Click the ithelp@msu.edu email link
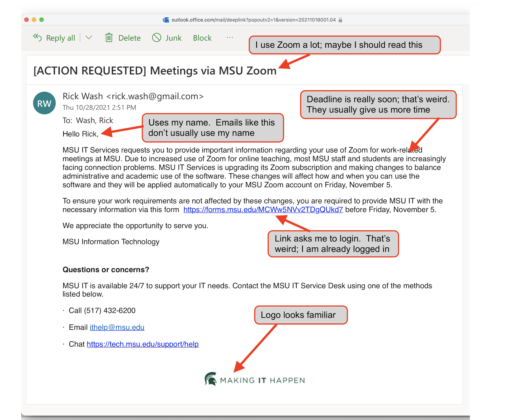The width and height of the screenshot is (505, 420). pos(117,327)
